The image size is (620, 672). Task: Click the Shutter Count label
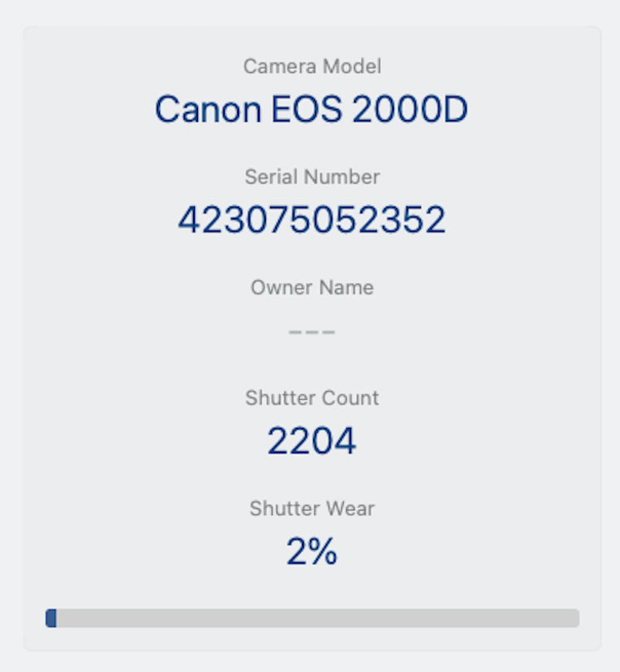coord(312,398)
